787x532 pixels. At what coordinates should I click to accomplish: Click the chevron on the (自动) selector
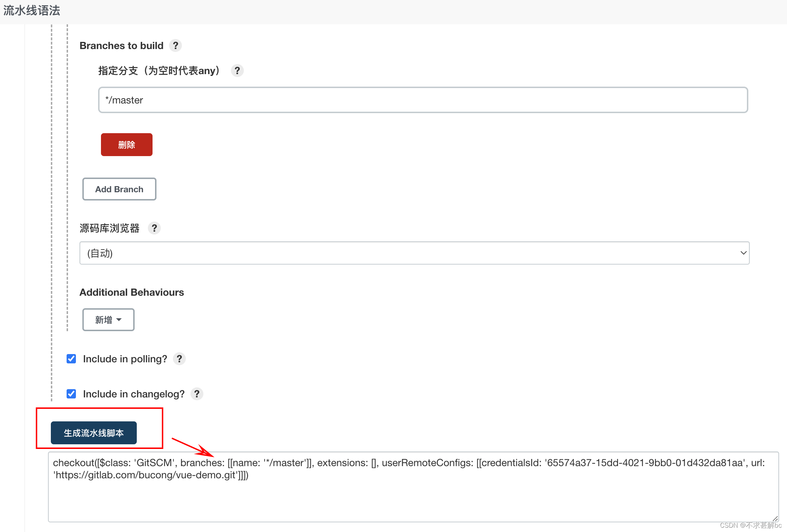pyautogui.click(x=743, y=253)
